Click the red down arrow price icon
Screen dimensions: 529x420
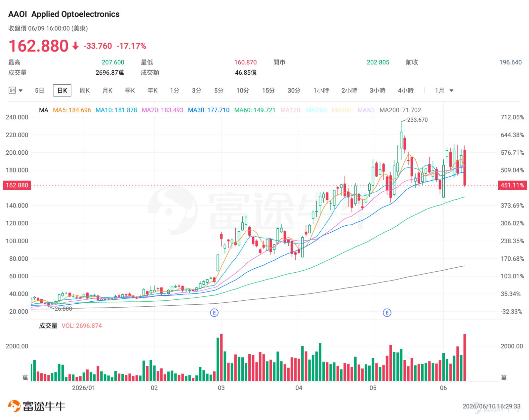76,46
